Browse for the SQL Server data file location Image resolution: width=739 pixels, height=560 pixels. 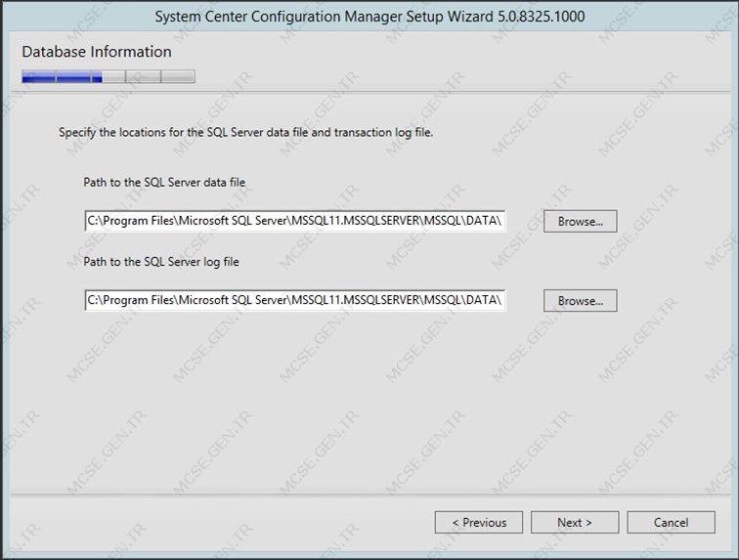[581, 221]
